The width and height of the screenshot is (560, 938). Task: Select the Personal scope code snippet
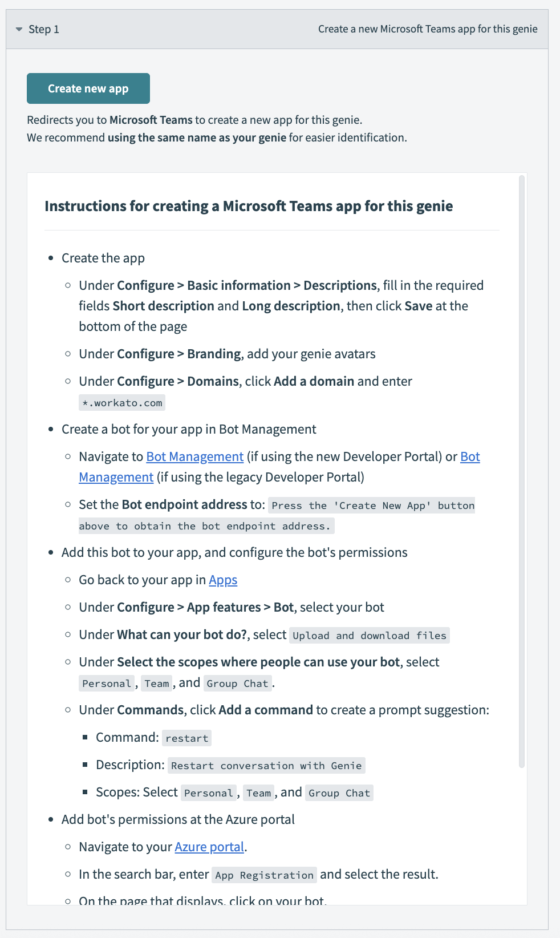click(x=106, y=683)
